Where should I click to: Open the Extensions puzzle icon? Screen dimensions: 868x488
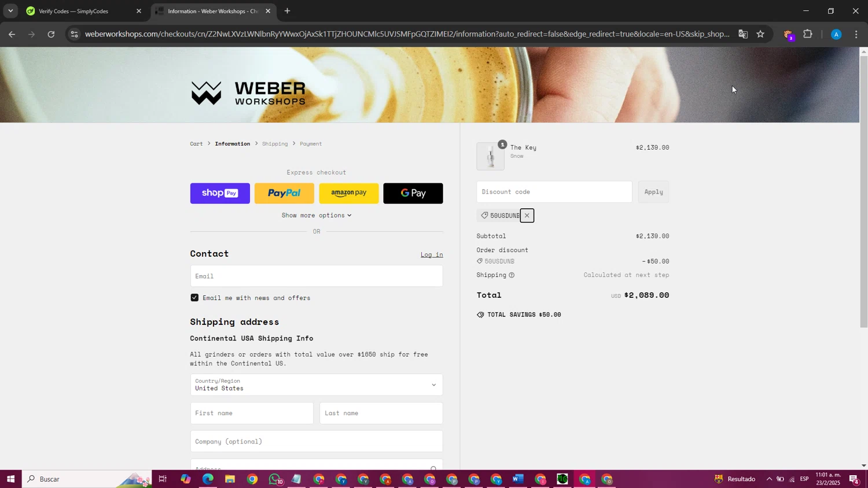[x=808, y=34]
